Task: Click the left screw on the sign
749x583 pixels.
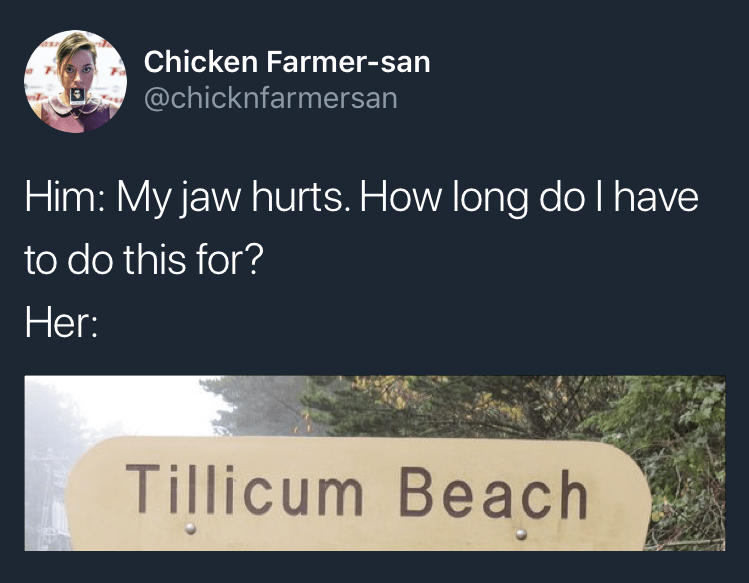Action: click(x=191, y=528)
